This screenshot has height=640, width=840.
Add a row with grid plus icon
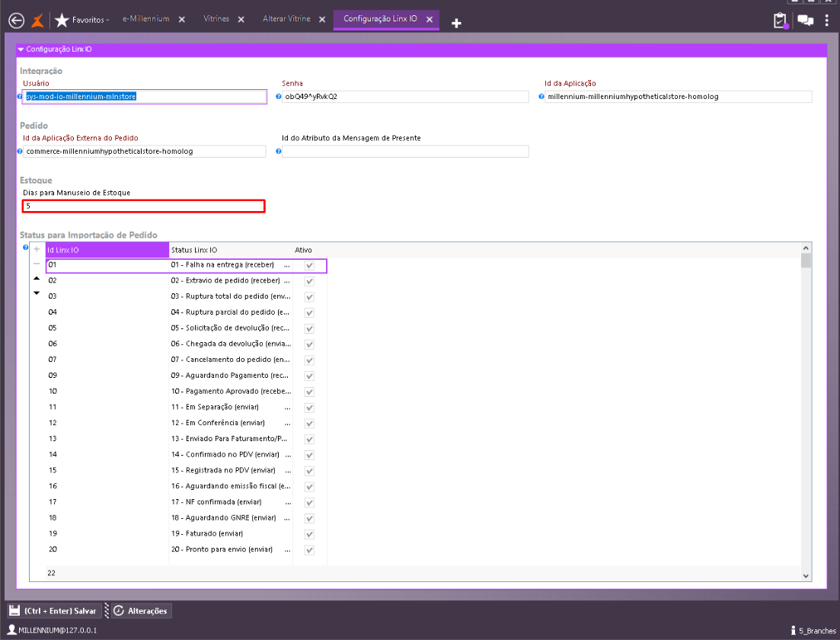pyautogui.click(x=37, y=249)
